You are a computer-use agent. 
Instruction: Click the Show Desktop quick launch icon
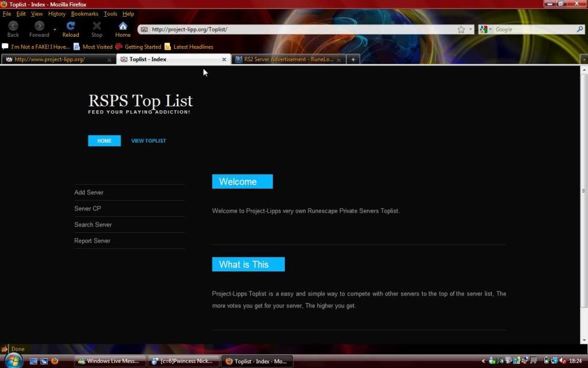click(x=33, y=361)
